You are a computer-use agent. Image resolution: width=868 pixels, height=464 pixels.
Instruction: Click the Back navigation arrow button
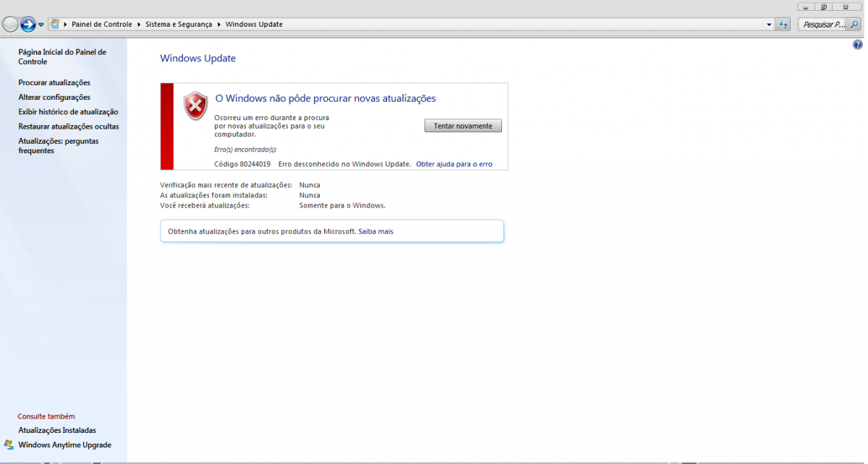click(x=10, y=25)
